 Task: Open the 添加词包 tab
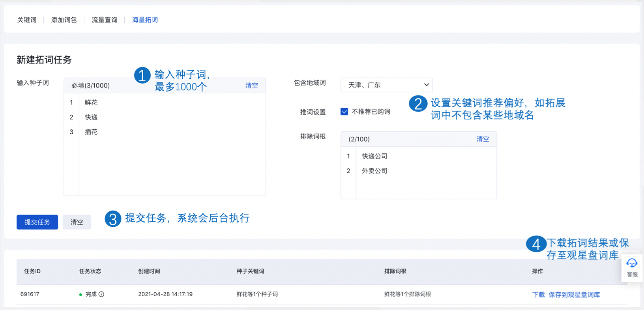(x=64, y=20)
